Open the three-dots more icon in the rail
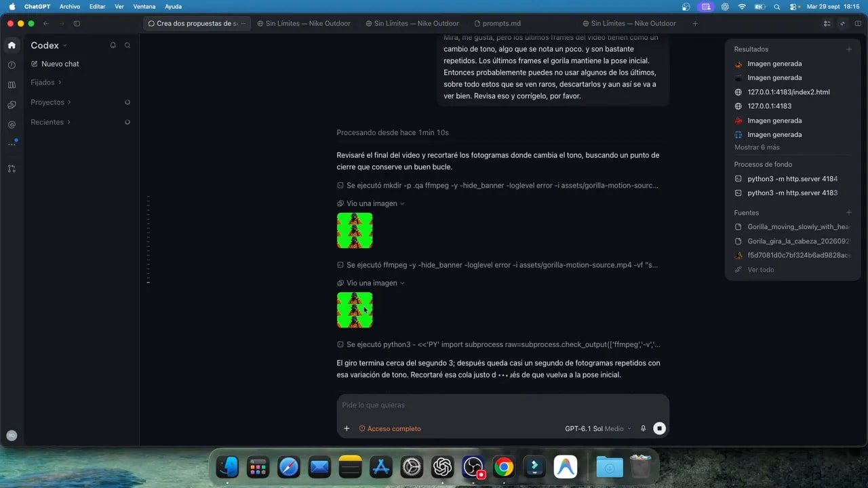Image resolution: width=868 pixels, height=488 pixels. pyautogui.click(x=12, y=144)
